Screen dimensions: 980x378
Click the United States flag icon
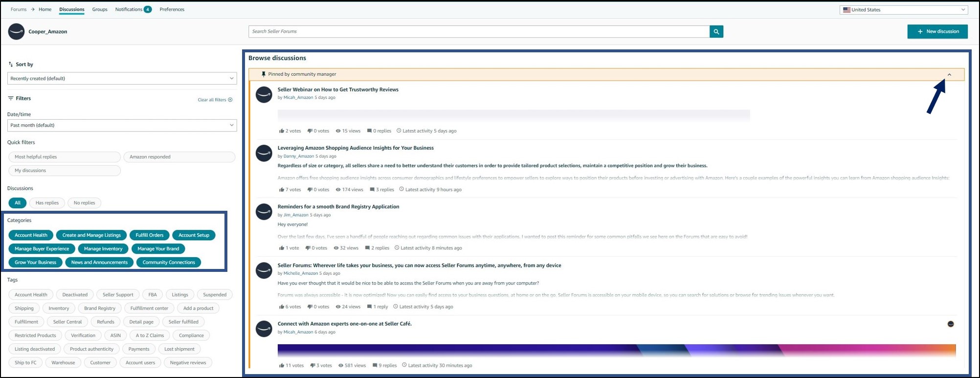click(846, 10)
